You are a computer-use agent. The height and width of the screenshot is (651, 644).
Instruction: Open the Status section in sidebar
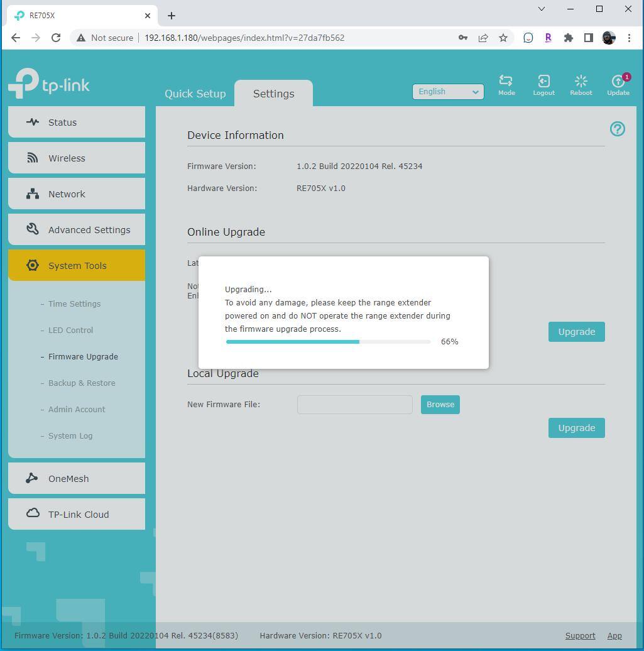77,123
